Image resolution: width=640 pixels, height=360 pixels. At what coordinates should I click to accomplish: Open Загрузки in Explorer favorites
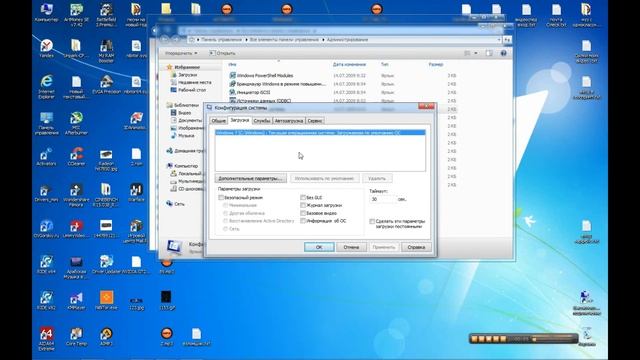[184, 75]
